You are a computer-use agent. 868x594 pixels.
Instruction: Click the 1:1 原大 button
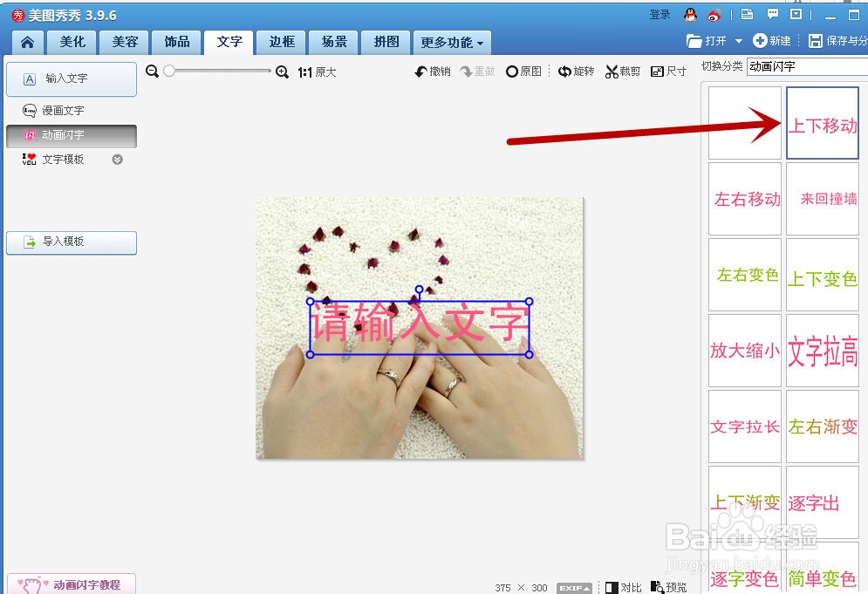click(318, 72)
